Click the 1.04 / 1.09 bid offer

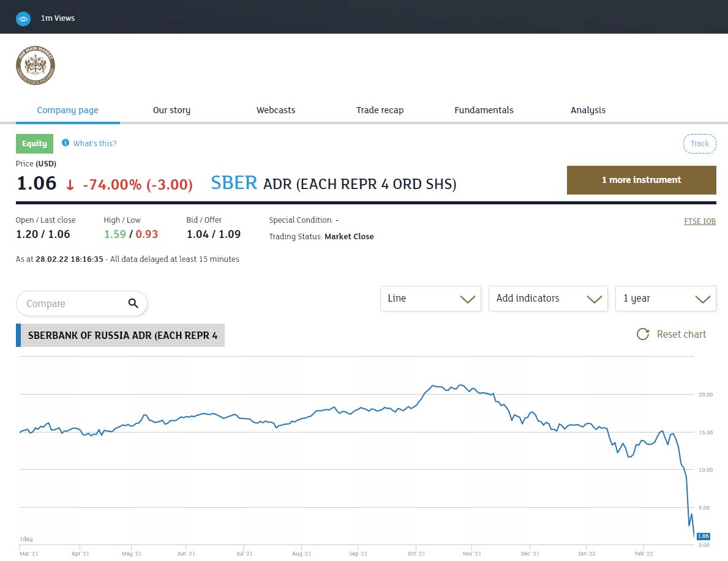pos(214,234)
